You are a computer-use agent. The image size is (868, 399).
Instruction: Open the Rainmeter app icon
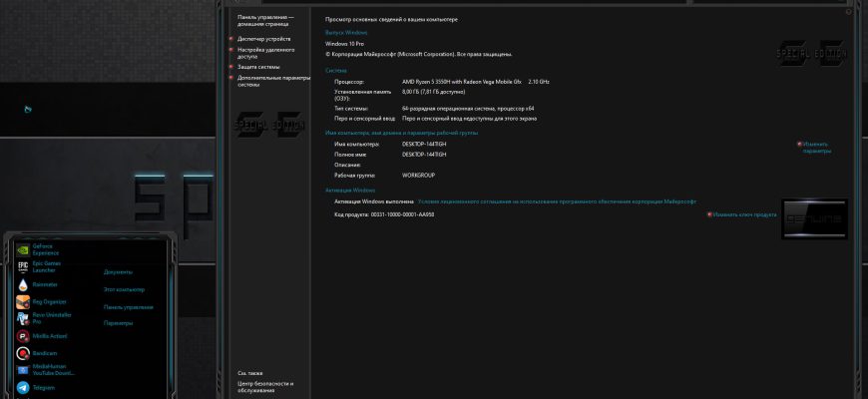[23, 284]
